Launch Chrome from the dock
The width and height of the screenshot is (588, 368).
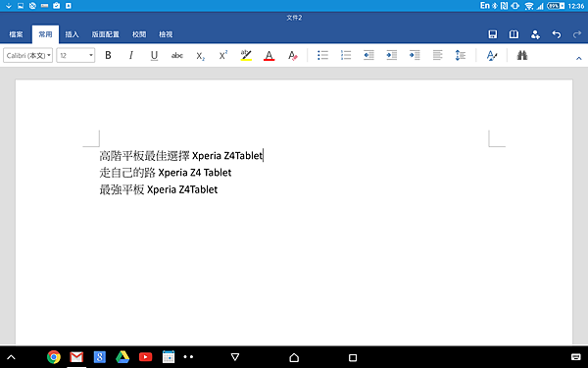[x=54, y=357]
